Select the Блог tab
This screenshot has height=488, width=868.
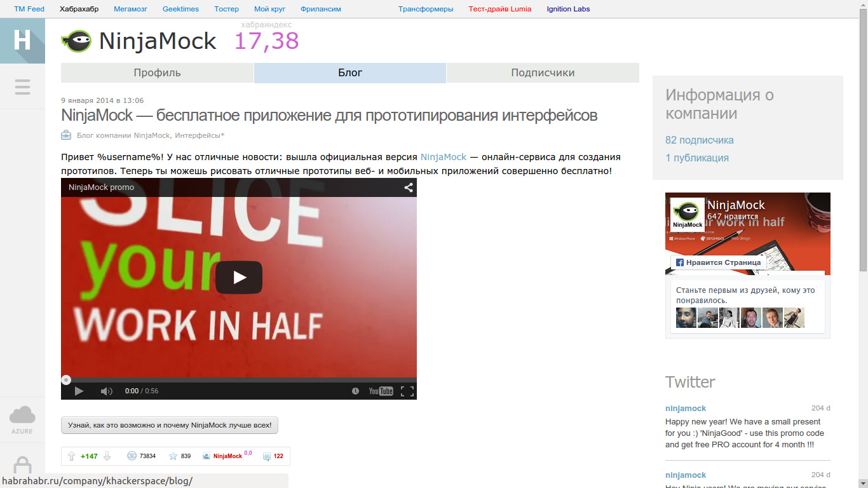350,73
